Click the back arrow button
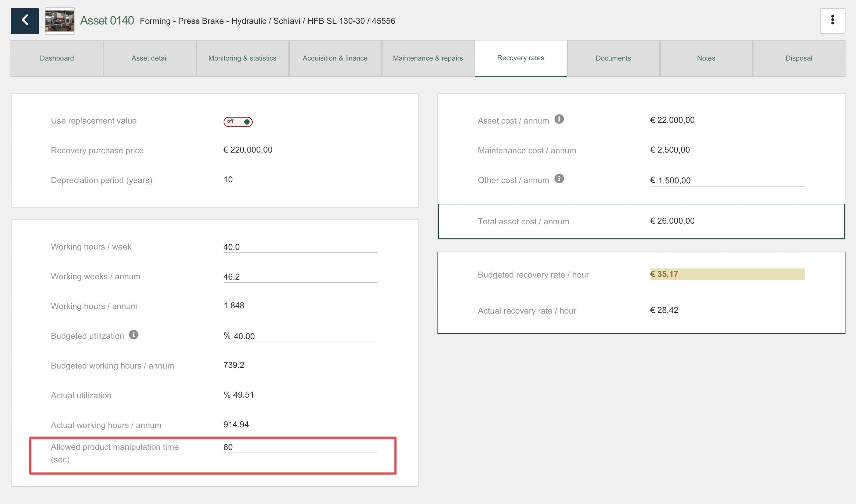The height and width of the screenshot is (504, 856). point(24,21)
